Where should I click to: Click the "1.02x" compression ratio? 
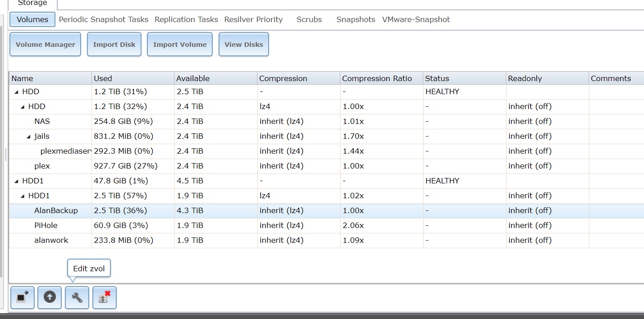353,196
